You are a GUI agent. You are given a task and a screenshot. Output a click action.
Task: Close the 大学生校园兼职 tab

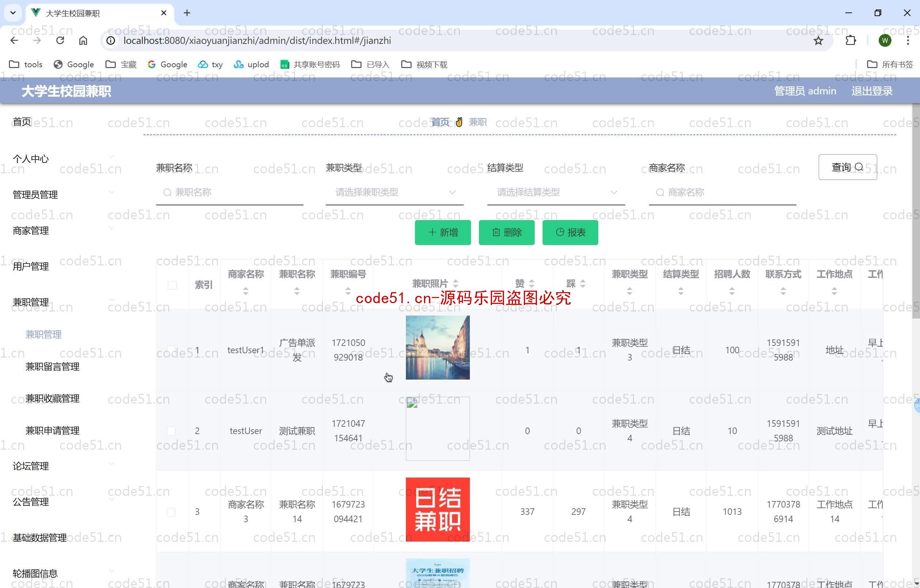pos(164,13)
